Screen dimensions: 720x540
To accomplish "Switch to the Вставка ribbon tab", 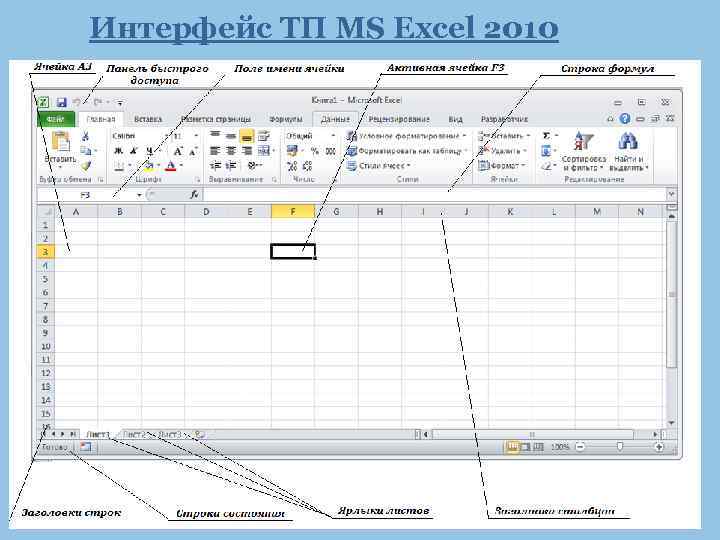I will click(148, 119).
